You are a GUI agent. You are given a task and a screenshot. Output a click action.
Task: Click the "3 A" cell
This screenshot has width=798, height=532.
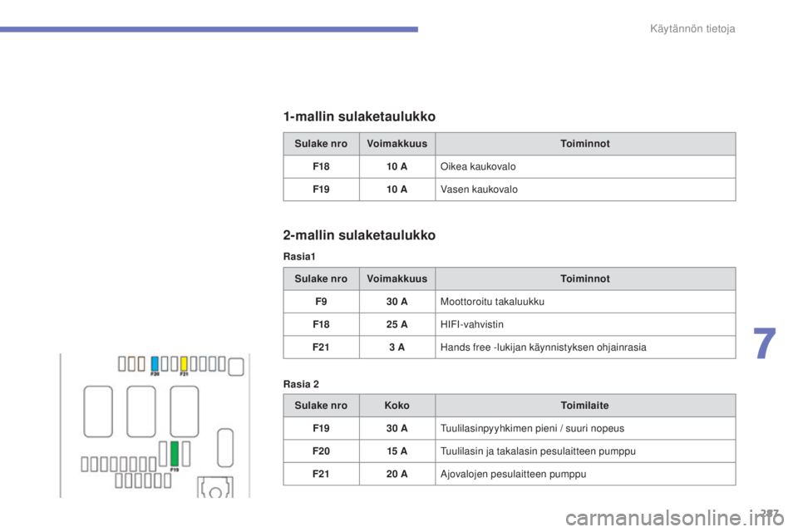click(x=397, y=347)
